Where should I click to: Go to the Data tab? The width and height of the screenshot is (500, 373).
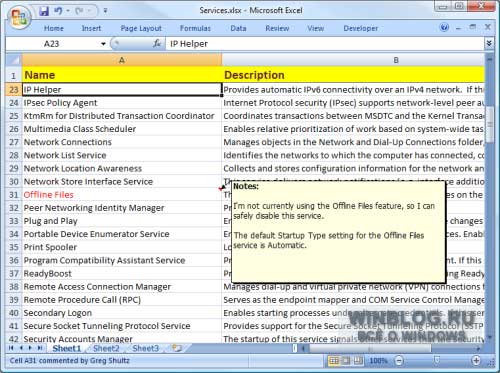coord(238,28)
